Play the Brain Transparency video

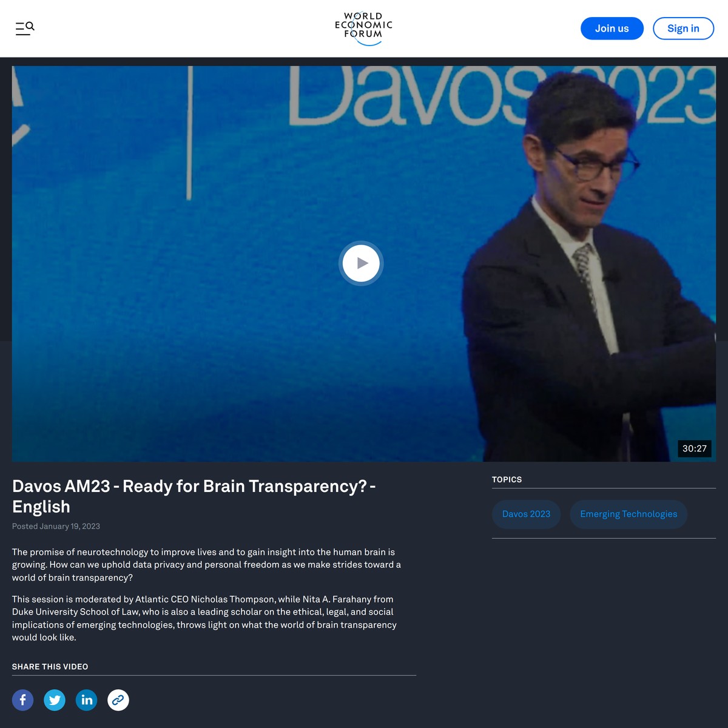tap(361, 263)
